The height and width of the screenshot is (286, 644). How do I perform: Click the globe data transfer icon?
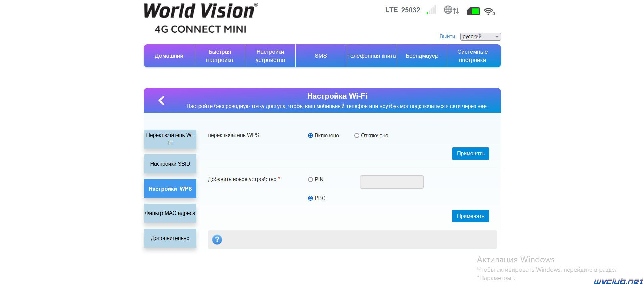pyautogui.click(x=451, y=10)
